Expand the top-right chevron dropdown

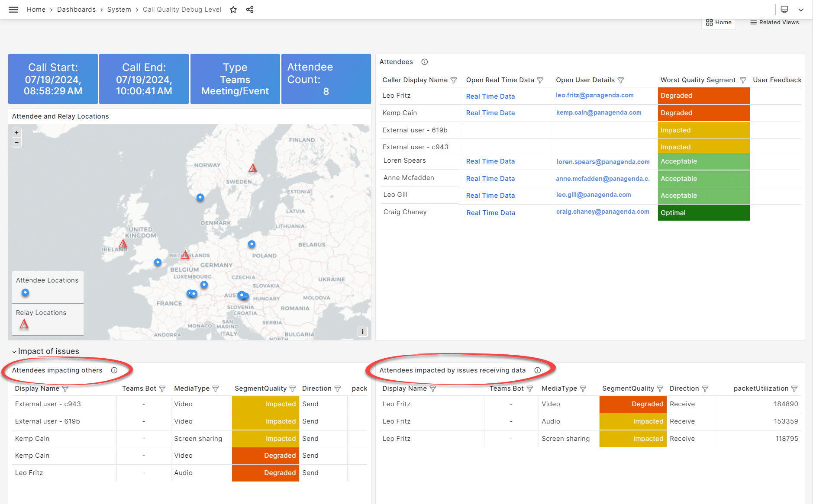(x=801, y=10)
